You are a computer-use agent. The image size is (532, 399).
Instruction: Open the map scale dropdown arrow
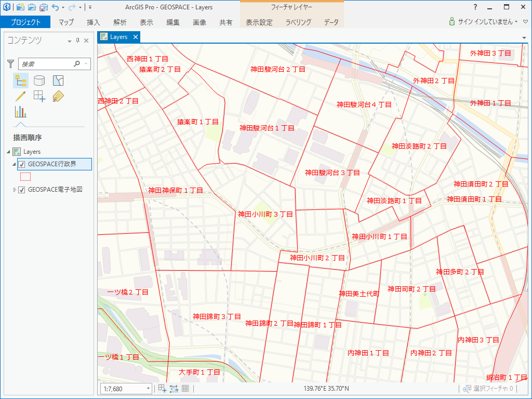tap(148, 389)
